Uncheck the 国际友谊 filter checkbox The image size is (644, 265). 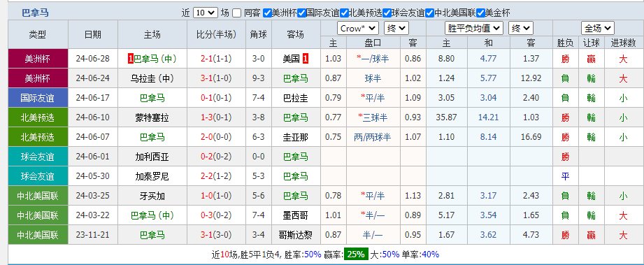302,13
